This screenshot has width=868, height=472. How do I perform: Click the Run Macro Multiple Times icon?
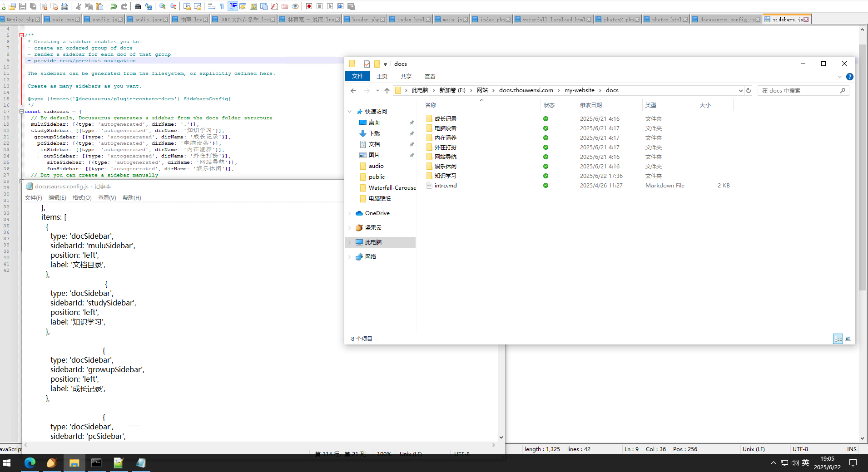[x=340, y=6]
